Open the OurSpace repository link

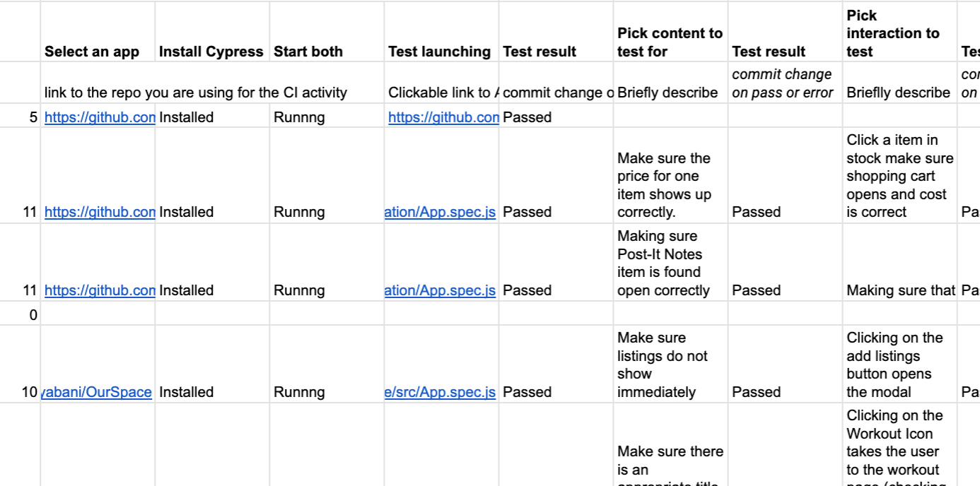pos(97,392)
